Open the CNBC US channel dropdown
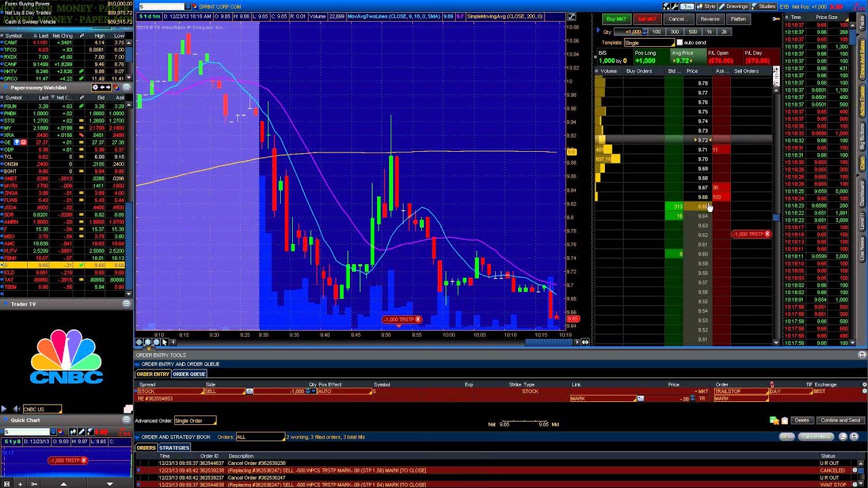 (42, 409)
